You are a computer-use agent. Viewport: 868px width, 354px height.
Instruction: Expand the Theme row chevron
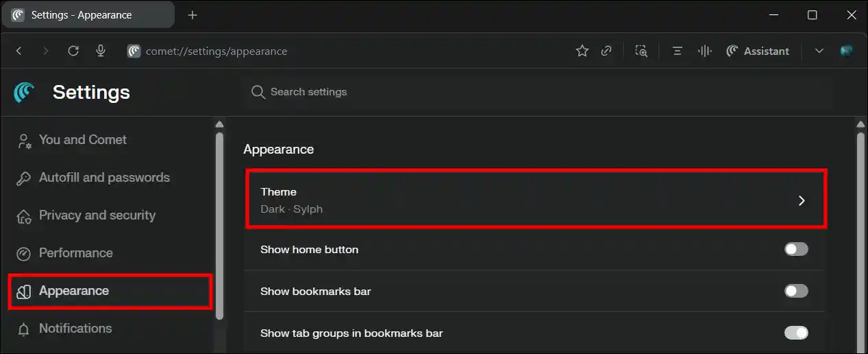tap(802, 200)
